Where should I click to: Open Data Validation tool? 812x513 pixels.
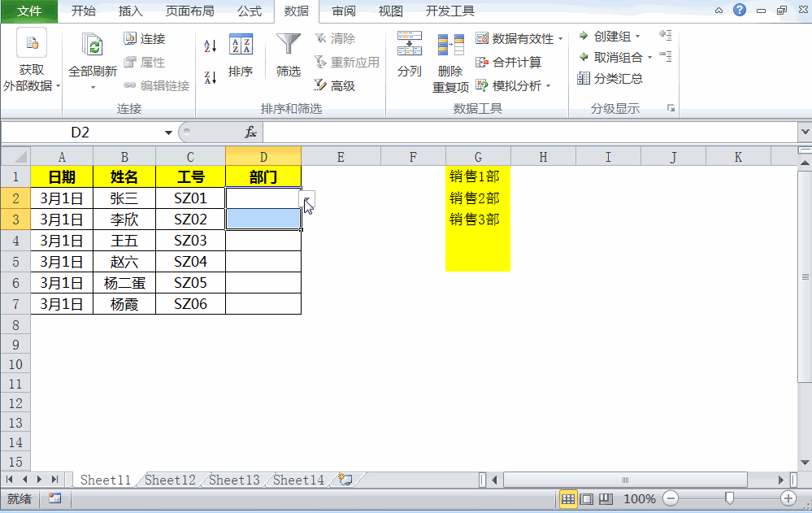[x=515, y=38]
